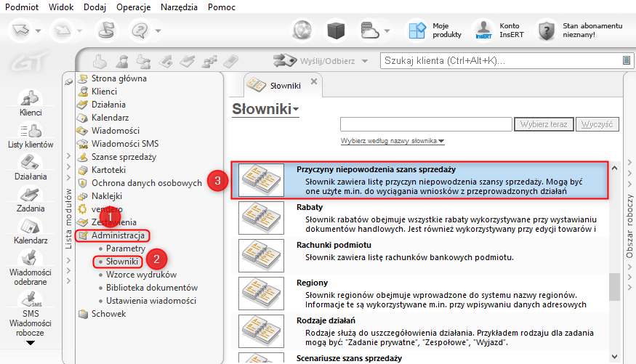This screenshot has width=636, height=364.
Task: Open back navigation history dropdown
Action: (38, 31)
